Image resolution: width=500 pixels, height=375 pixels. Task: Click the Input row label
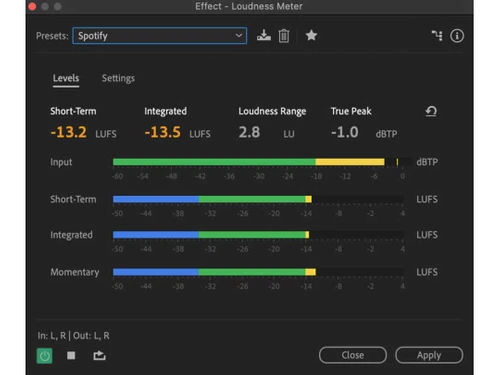pyautogui.click(x=61, y=162)
